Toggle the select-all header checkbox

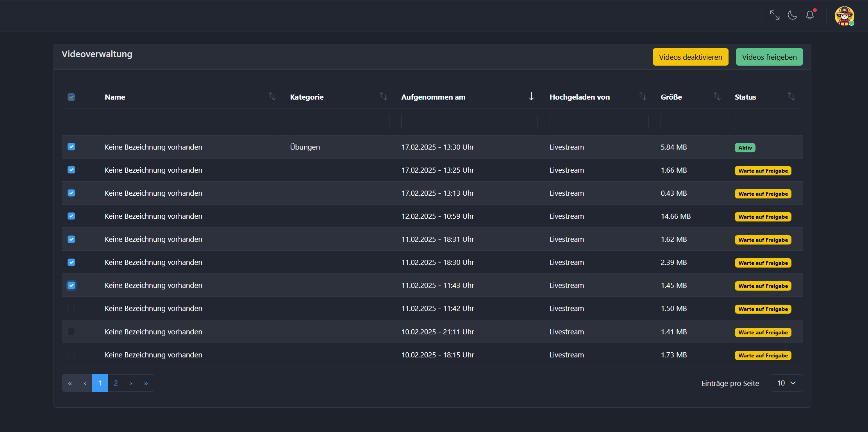click(x=71, y=97)
